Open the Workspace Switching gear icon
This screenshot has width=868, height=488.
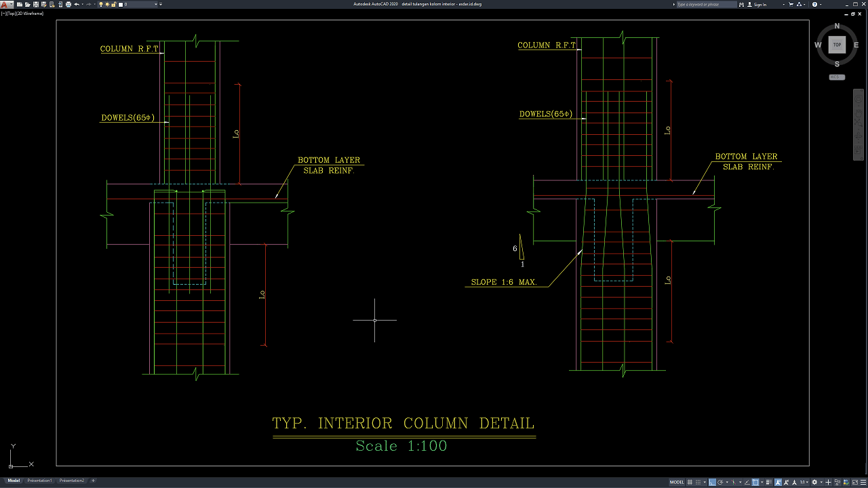click(814, 482)
